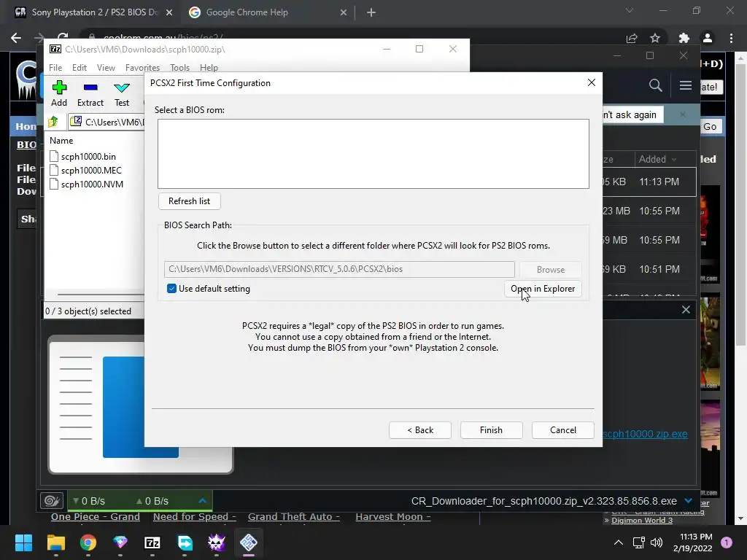Expand transfer speed panel chevron
The height and width of the screenshot is (560, 747).
[x=203, y=501]
